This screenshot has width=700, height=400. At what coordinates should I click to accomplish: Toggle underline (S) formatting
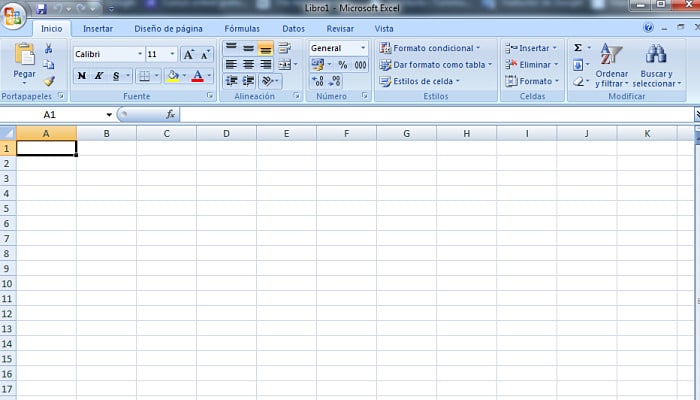[116, 76]
